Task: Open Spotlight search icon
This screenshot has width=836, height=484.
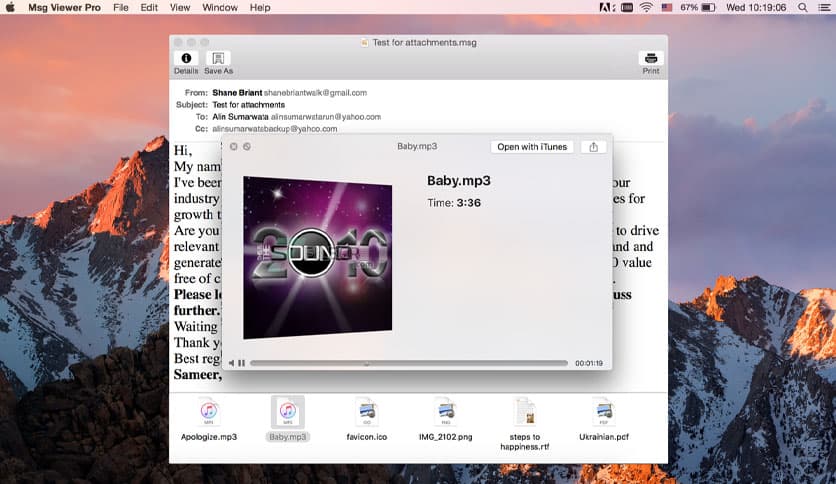Action: point(802,7)
